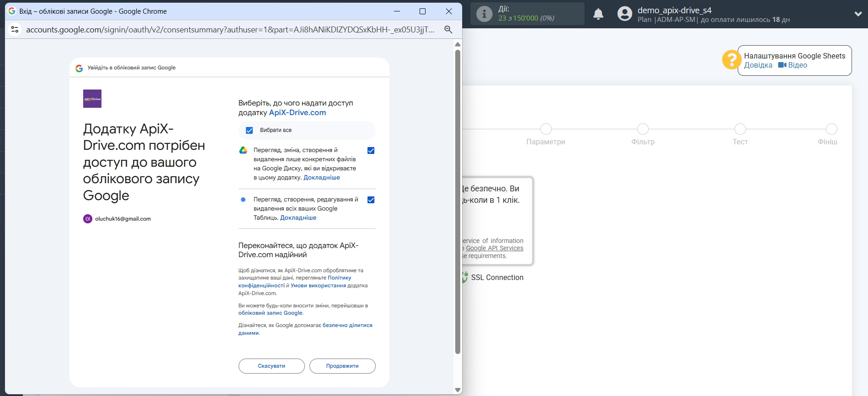Screen dimensions: 868x396
Task: Open the 'Відео' tutorial link
Action: pos(798,65)
